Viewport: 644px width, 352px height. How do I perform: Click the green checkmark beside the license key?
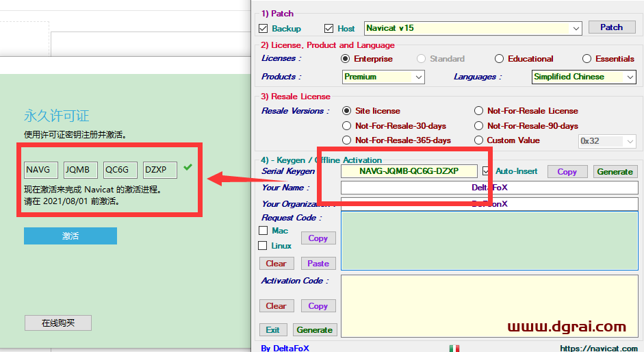188,167
